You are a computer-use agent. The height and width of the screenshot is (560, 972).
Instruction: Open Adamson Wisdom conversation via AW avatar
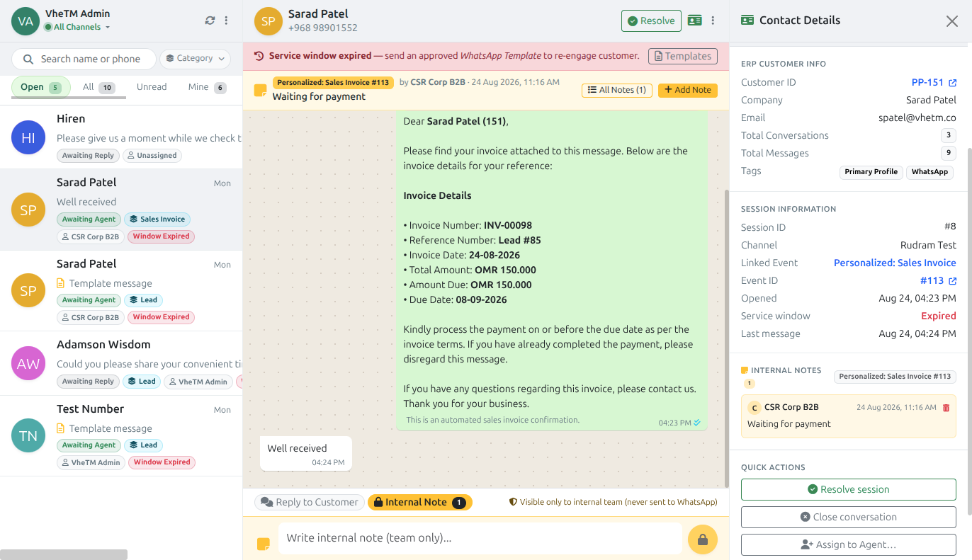pos(28,363)
